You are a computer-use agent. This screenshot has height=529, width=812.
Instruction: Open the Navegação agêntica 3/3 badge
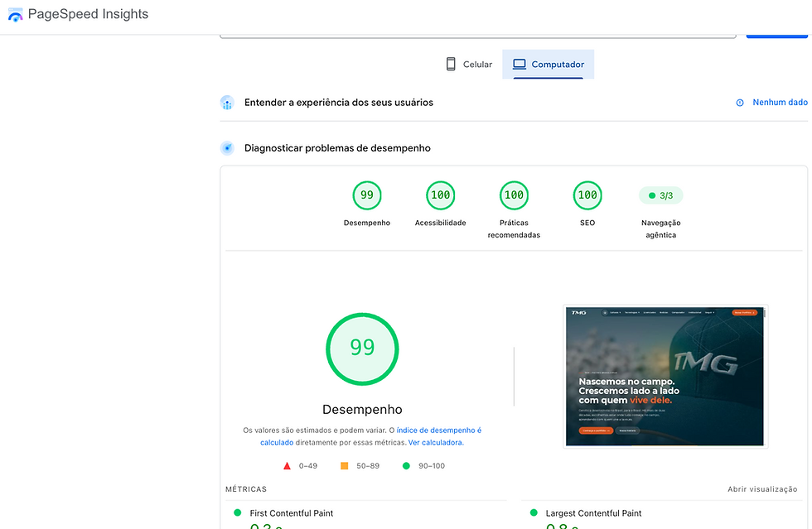coord(661,195)
